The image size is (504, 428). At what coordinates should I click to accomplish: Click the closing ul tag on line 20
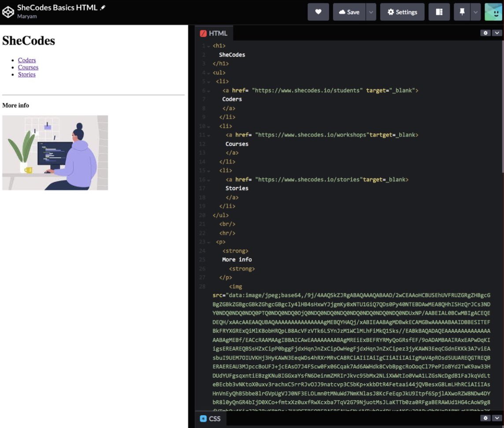pos(220,215)
